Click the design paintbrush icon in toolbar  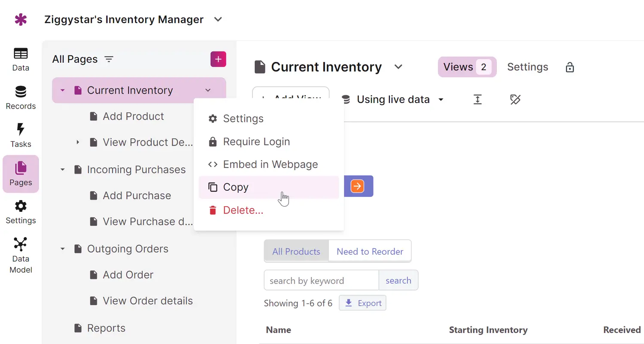click(515, 100)
